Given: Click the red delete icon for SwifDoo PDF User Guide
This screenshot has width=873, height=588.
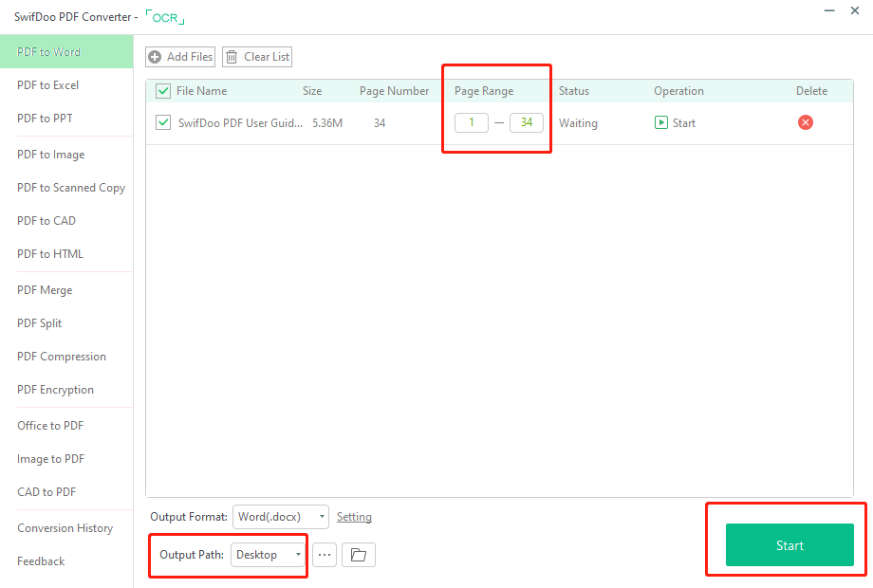Looking at the screenshot, I should (x=805, y=122).
